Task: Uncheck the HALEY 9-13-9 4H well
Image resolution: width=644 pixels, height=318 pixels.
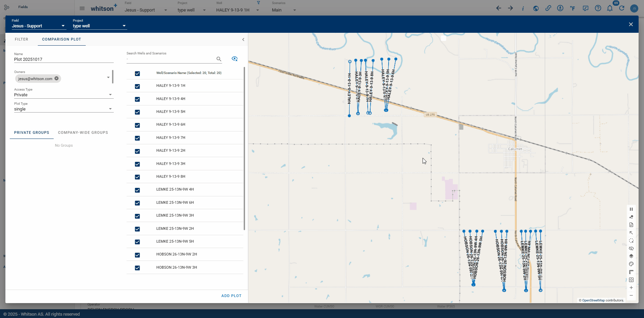Action: click(x=137, y=99)
